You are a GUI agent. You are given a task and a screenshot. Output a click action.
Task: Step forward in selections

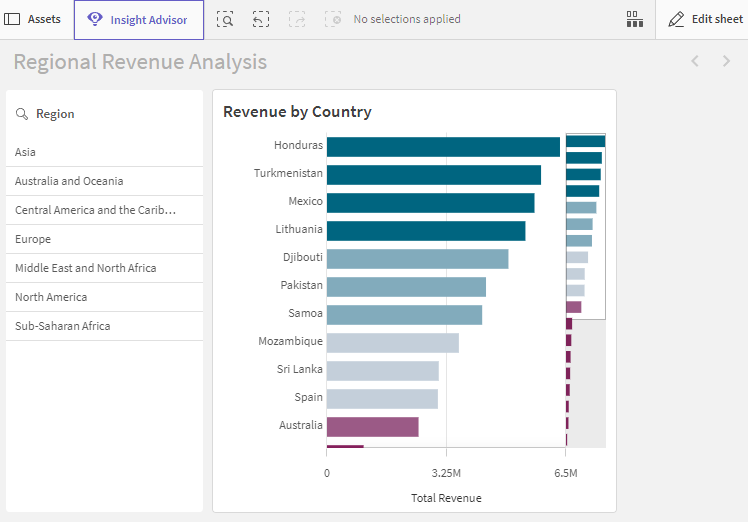(x=297, y=20)
